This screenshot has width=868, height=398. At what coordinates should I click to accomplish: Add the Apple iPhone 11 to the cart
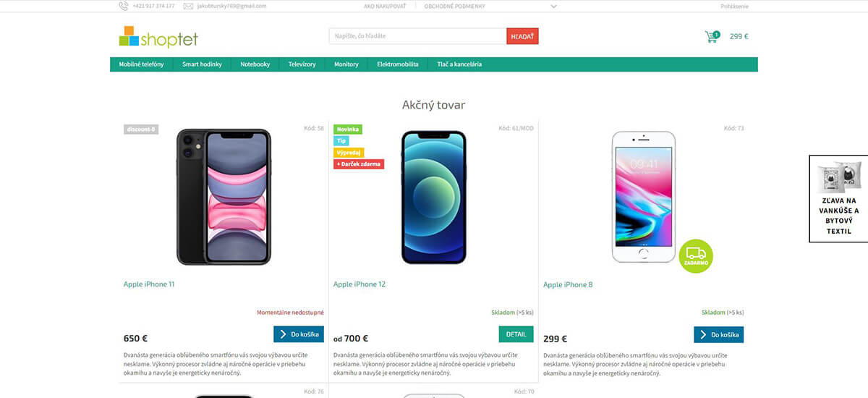click(299, 334)
